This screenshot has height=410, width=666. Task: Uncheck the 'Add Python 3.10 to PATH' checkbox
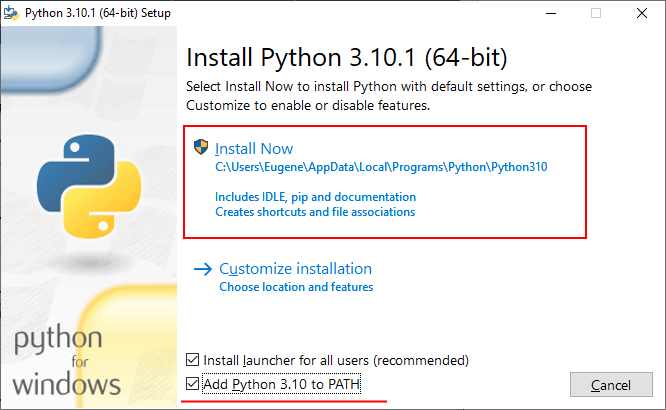coord(193,384)
